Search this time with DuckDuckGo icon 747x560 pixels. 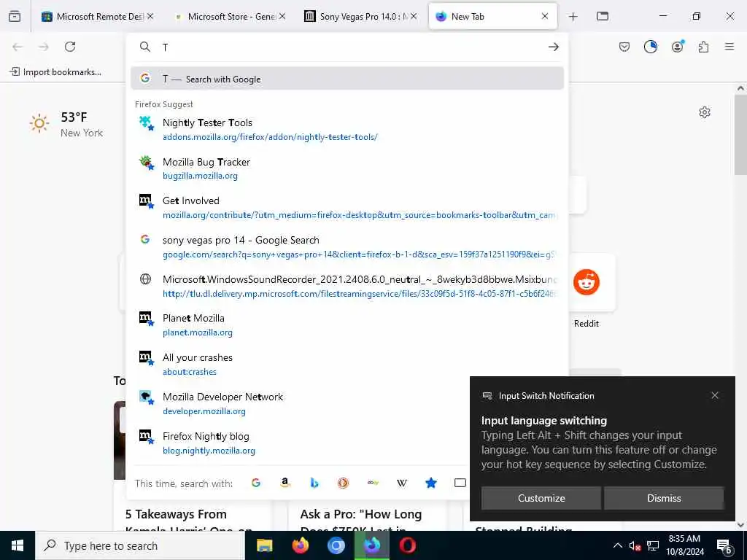click(x=343, y=483)
